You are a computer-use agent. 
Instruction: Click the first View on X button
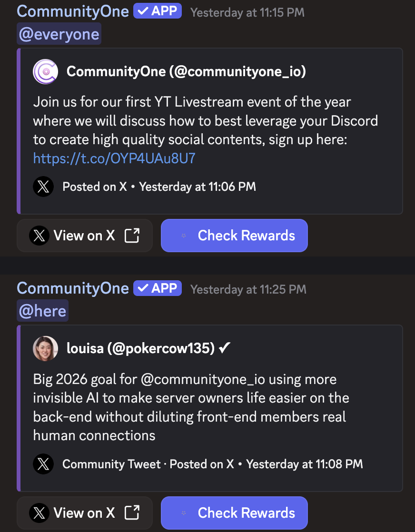pyautogui.click(x=84, y=235)
